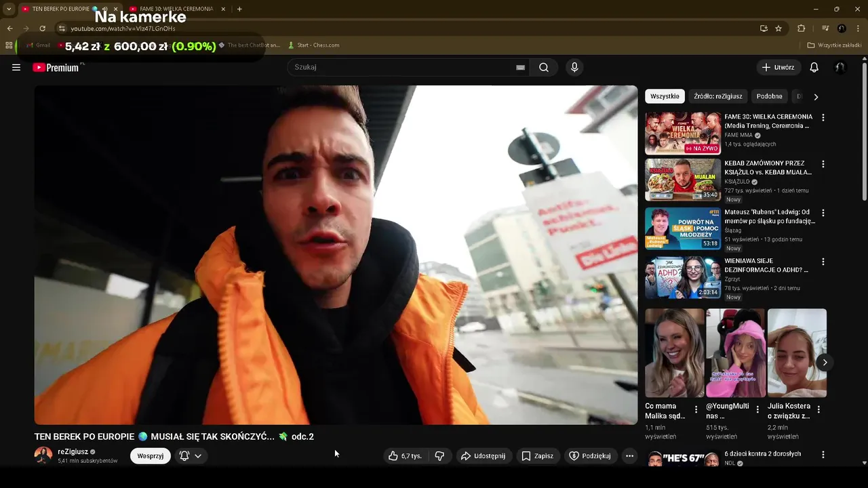Click the Podziękuj thanks button

590,456
